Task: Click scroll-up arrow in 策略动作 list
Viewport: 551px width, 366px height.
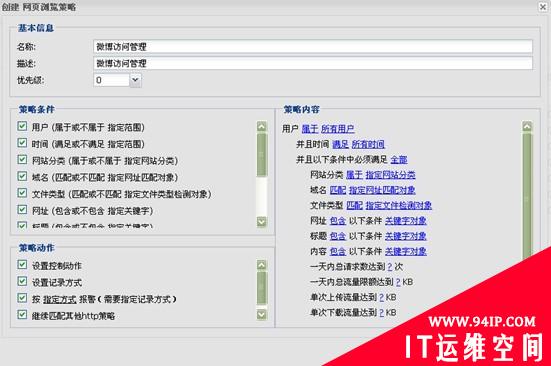Action: (262, 265)
